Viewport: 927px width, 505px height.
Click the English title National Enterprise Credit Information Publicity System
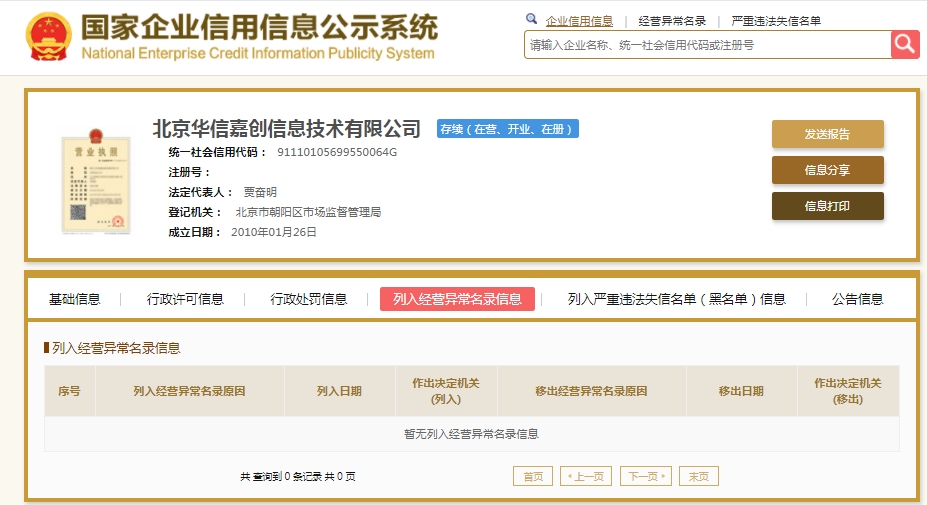258,53
